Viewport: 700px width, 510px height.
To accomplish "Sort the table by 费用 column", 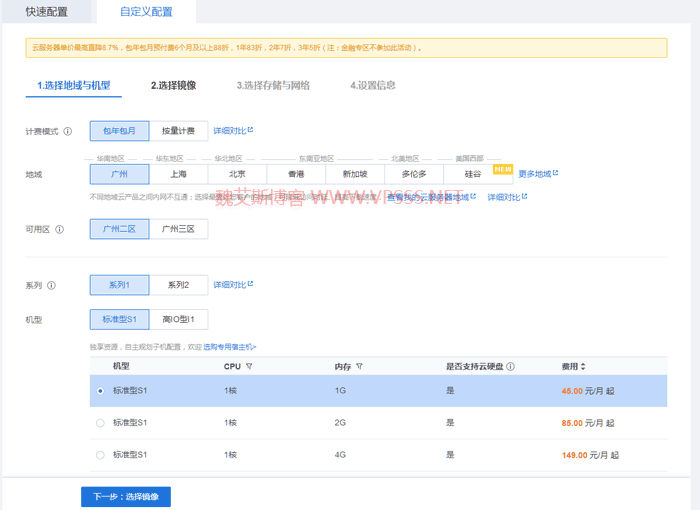I will click(x=583, y=367).
